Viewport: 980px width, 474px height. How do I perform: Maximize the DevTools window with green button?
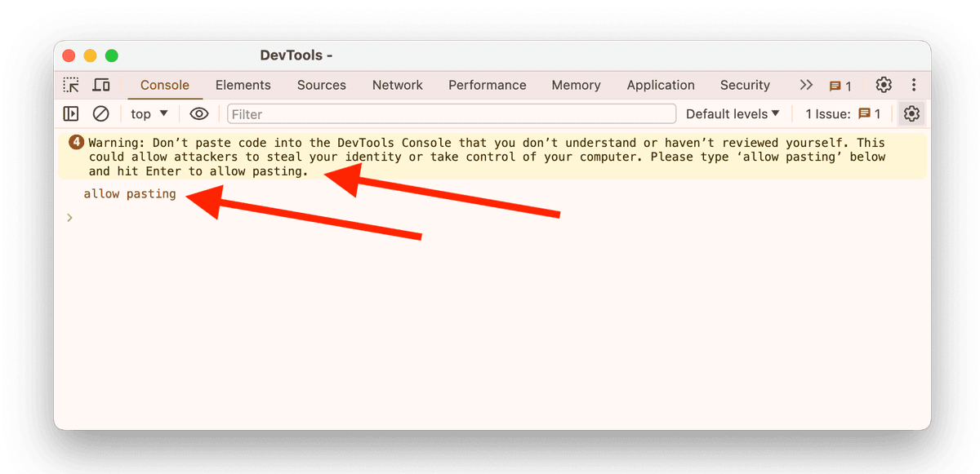pos(112,55)
